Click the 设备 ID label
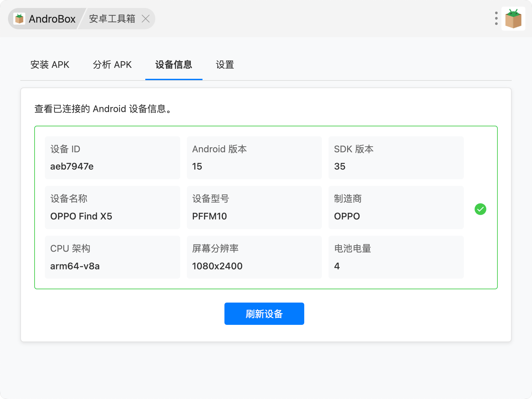Image resolution: width=532 pixels, height=399 pixels. coord(65,149)
